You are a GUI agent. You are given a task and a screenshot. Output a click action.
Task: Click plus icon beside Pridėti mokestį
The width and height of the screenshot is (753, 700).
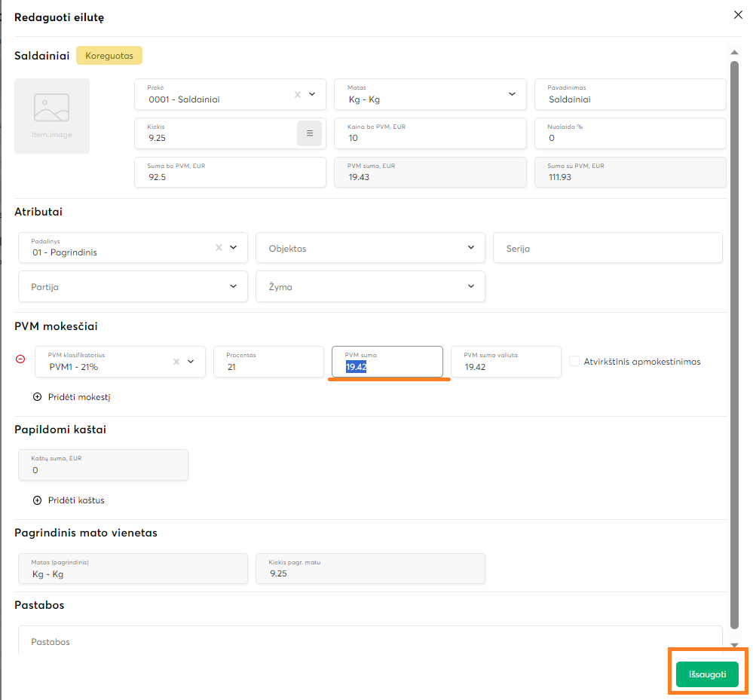click(x=37, y=397)
